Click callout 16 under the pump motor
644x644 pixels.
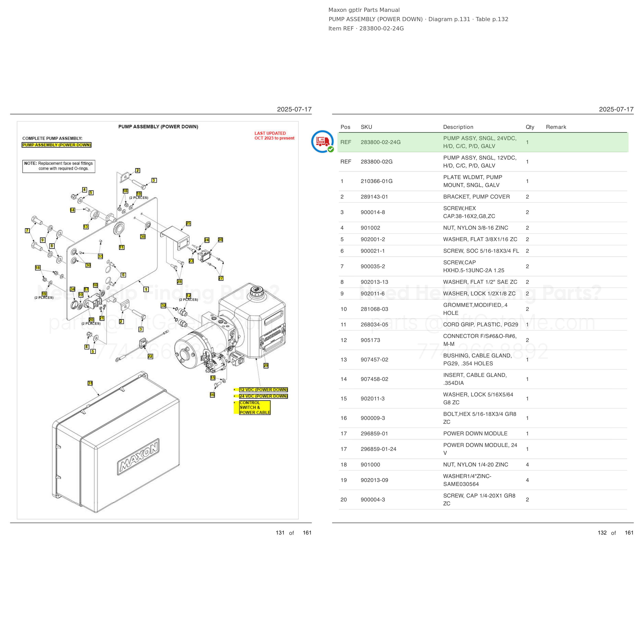(x=212, y=395)
